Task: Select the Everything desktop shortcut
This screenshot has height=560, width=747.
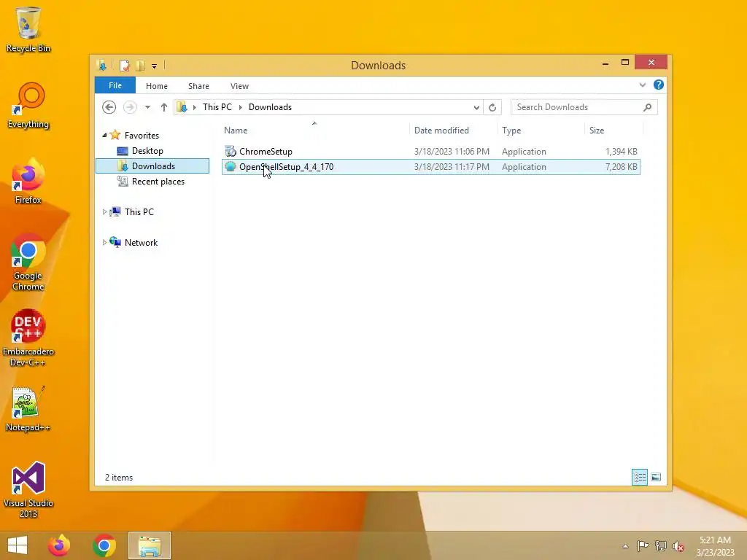Action: coord(28,105)
